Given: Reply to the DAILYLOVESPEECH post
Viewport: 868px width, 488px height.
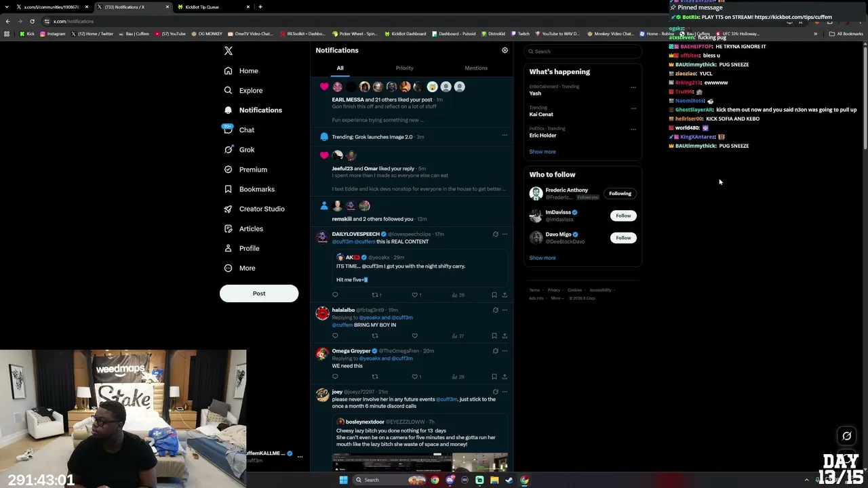Looking at the screenshot, I should (x=335, y=295).
